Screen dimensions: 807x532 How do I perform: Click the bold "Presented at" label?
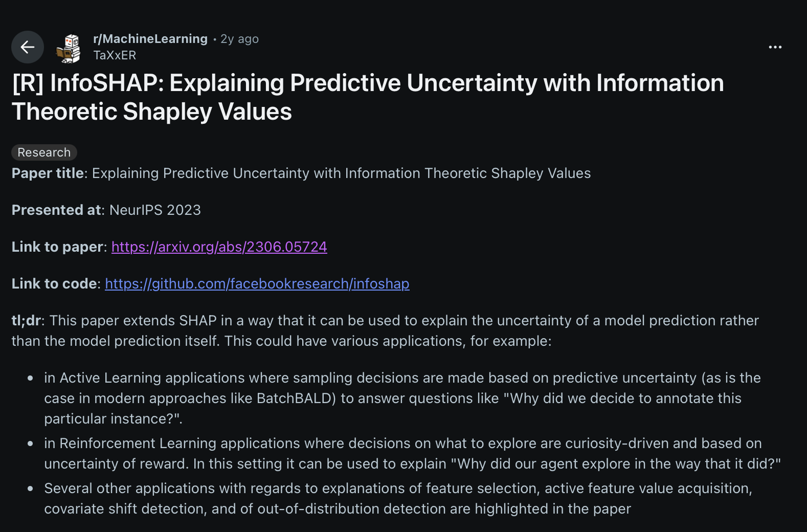56,210
